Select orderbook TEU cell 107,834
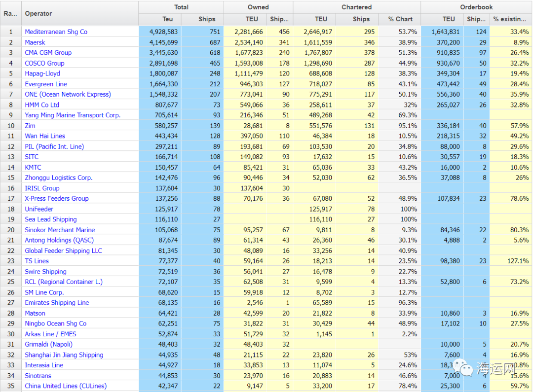533x392 pixels. point(442,198)
